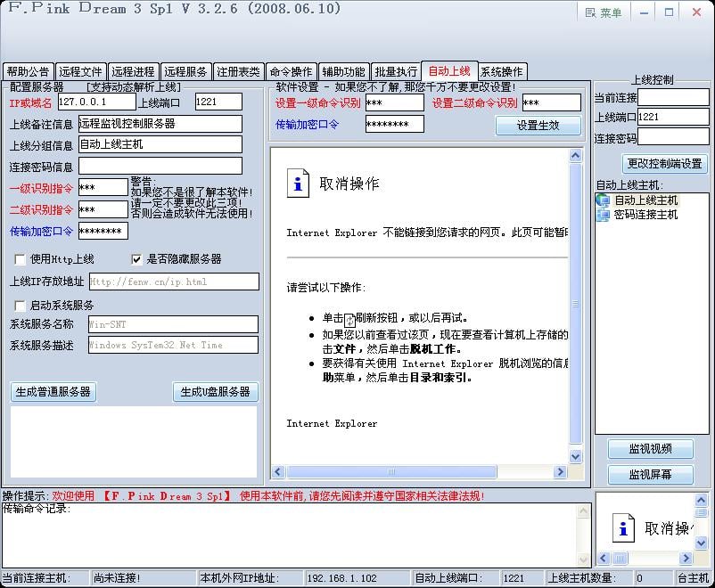This screenshot has height=588, width=715.
Task: Open the 辅助功能 tab
Action: coord(344,71)
